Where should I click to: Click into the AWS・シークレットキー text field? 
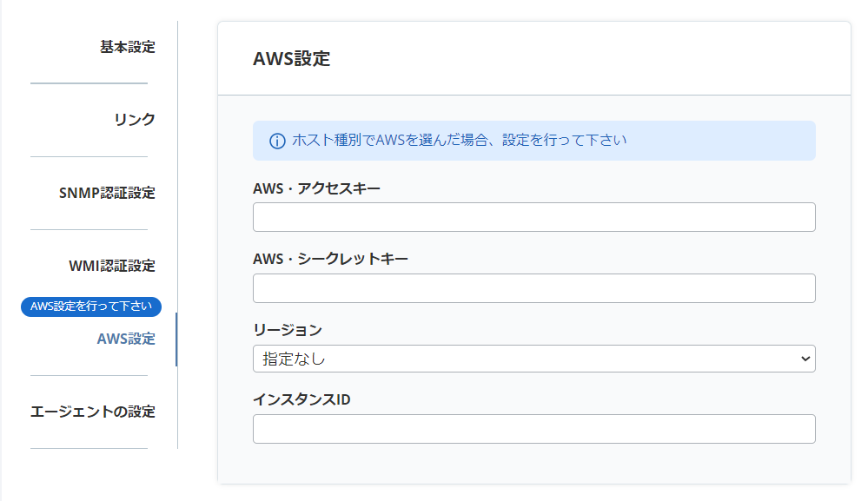click(533, 288)
